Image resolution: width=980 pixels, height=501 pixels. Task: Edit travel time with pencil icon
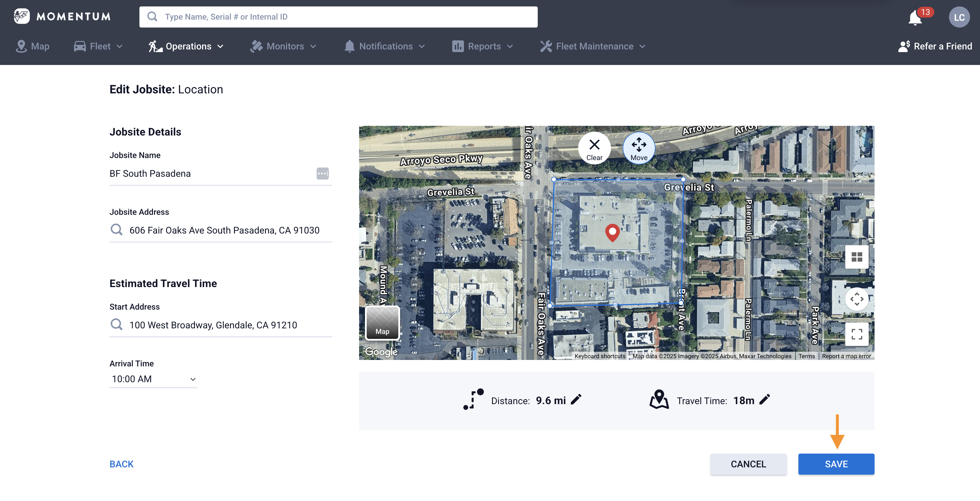(x=764, y=399)
